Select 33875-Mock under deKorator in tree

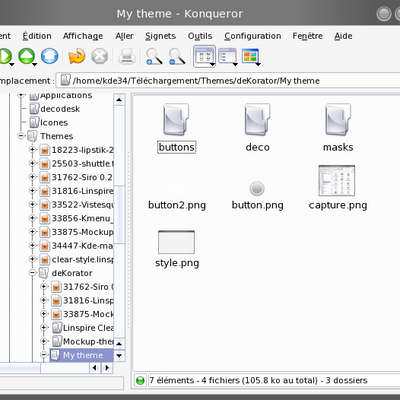[88, 314]
